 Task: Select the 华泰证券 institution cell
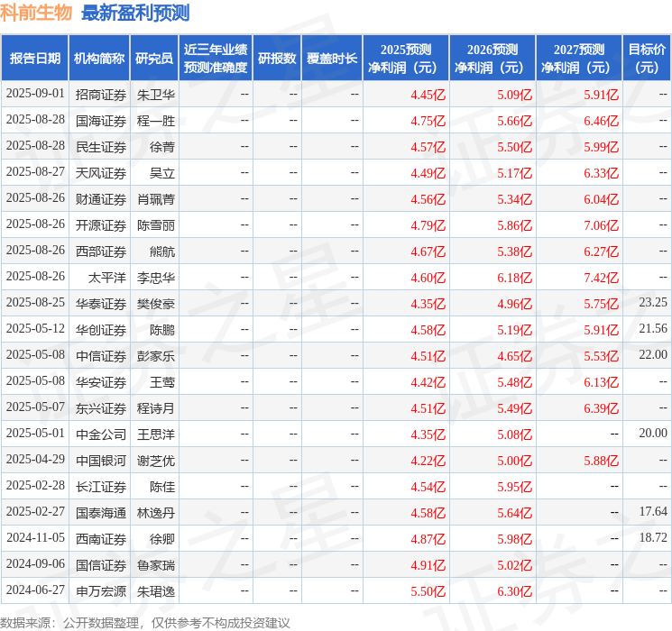[x=101, y=304]
